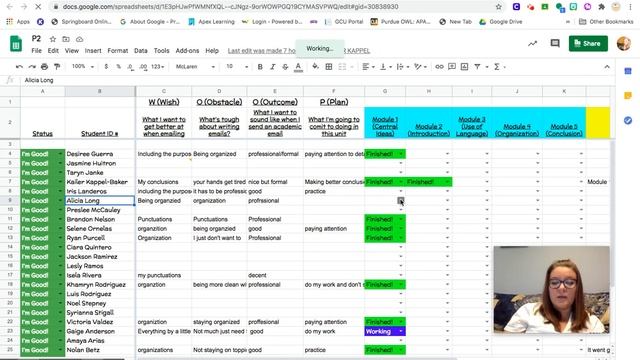Click the green Share button
640x360 pixels.
click(588, 43)
